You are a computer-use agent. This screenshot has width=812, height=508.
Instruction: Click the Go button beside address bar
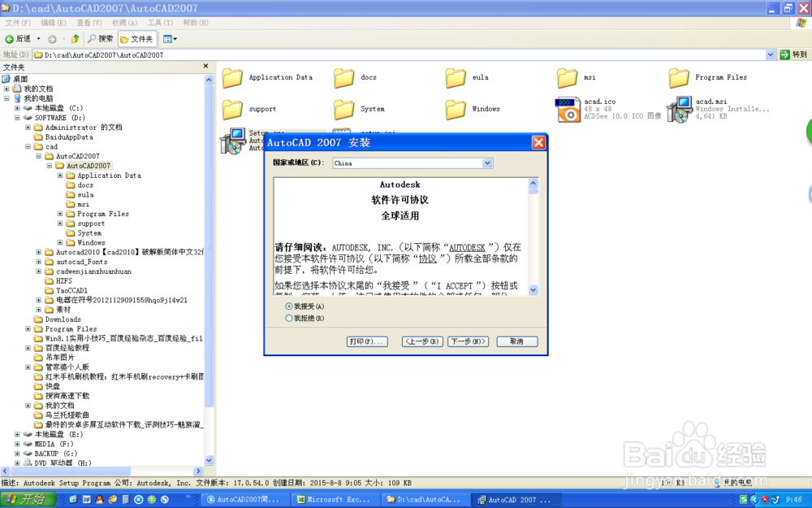(x=794, y=54)
